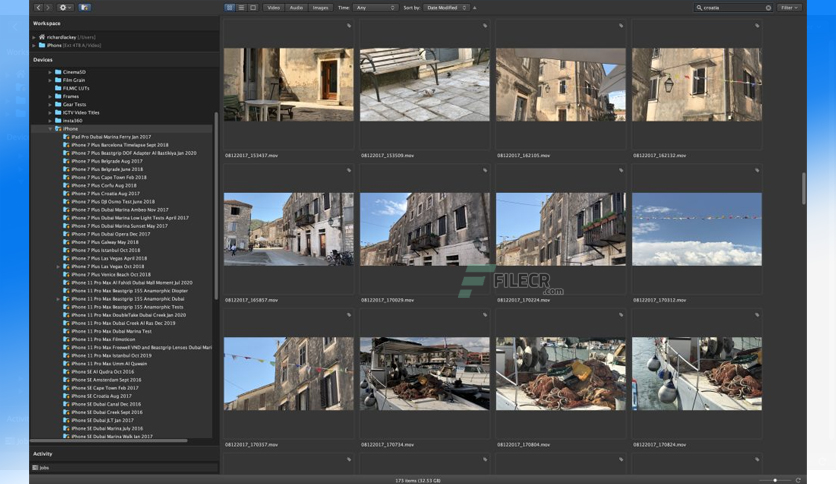Click tag icon on 08122017_165857.mov card
The height and width of the screenshot is (484, 836).
click(x=349, y=170)
